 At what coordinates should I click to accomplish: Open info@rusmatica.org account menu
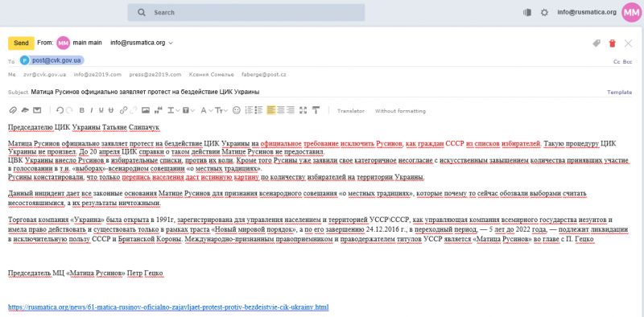(x=587, y=12)
